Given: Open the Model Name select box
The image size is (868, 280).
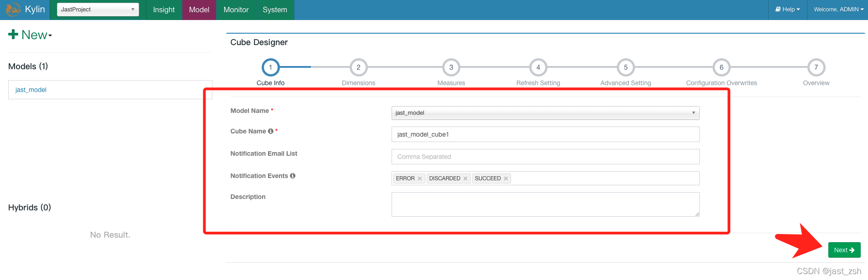Looking at the screenshot, I should (545, 113).
